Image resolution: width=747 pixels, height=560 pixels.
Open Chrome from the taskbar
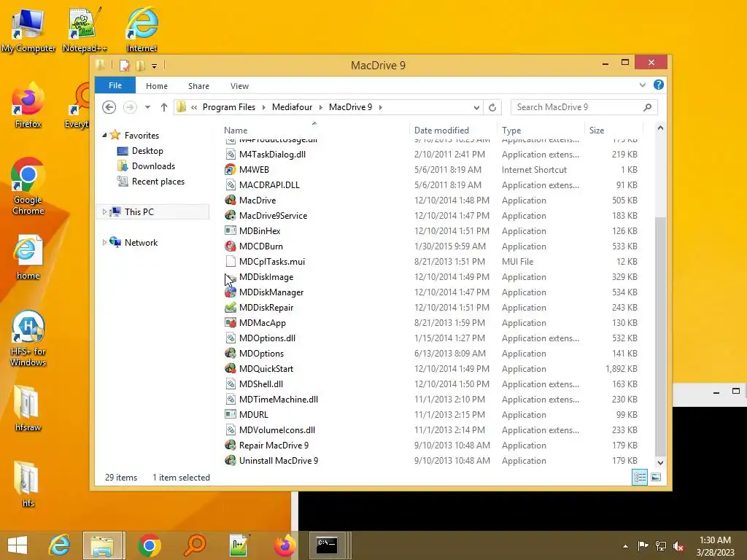[x=149, y=545]
